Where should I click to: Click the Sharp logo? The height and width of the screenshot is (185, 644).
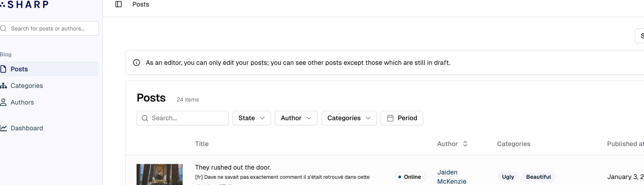[25, 4]
